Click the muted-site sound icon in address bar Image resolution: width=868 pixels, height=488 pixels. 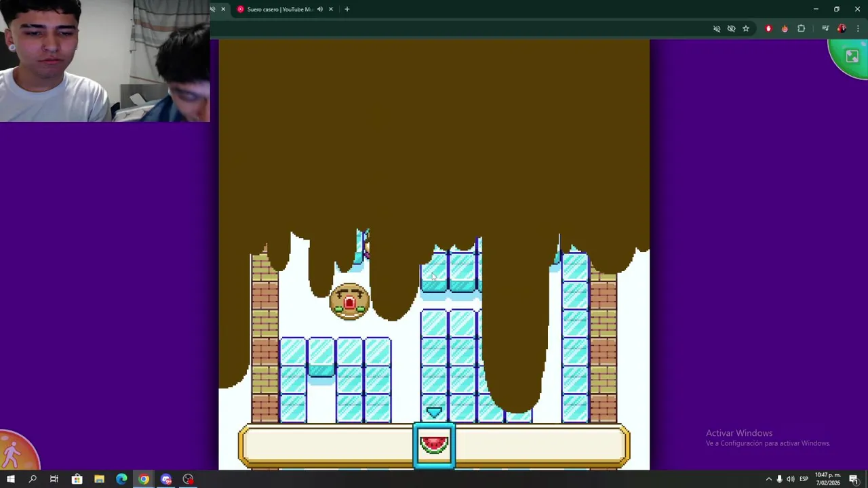pyautogui.click(x=717, y=28)
